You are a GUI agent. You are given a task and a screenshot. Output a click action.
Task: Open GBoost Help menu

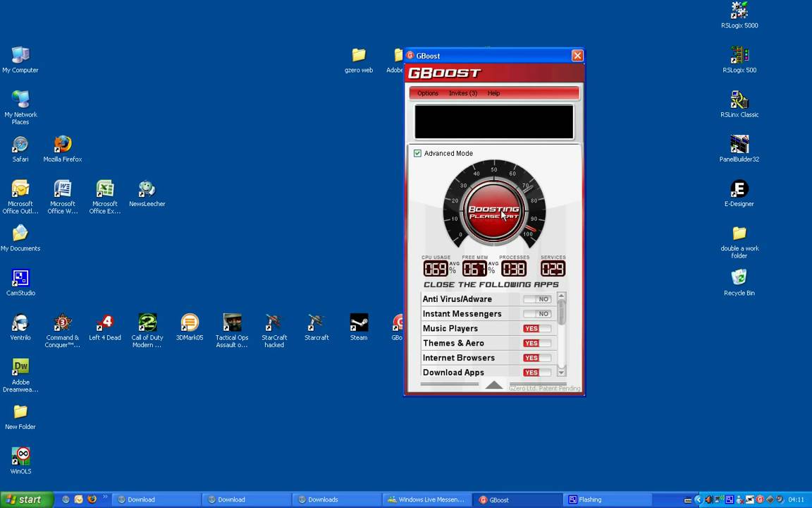coord(493,93)
